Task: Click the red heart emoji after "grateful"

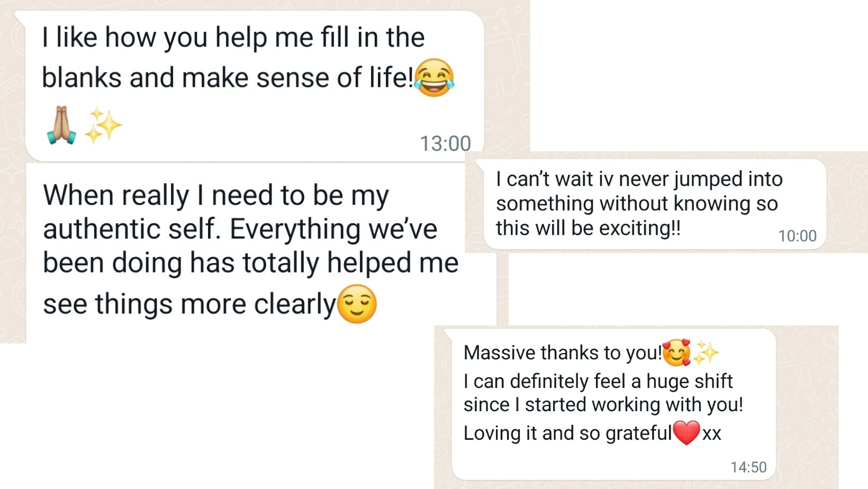Action: pos(686,432)
